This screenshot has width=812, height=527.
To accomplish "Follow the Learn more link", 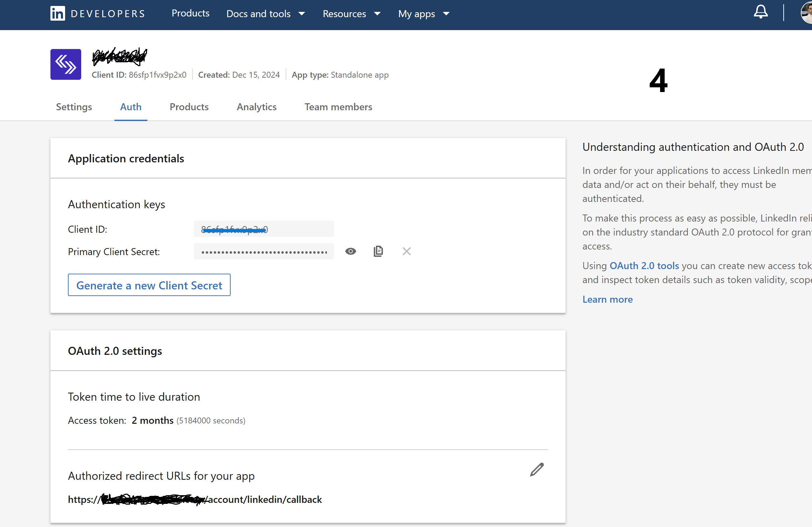I will [x=608, y=300].
